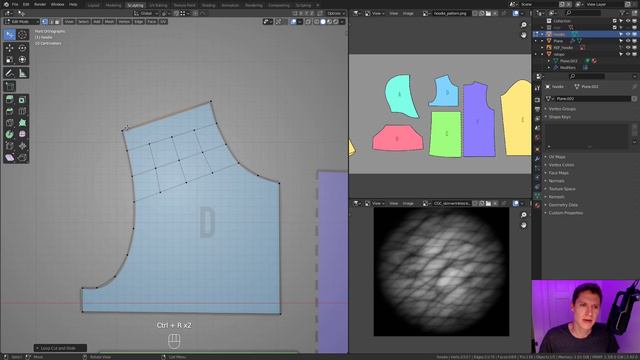Open Material properties tab icon
Viewport: 640px width, 360px height.
(537, 205)
